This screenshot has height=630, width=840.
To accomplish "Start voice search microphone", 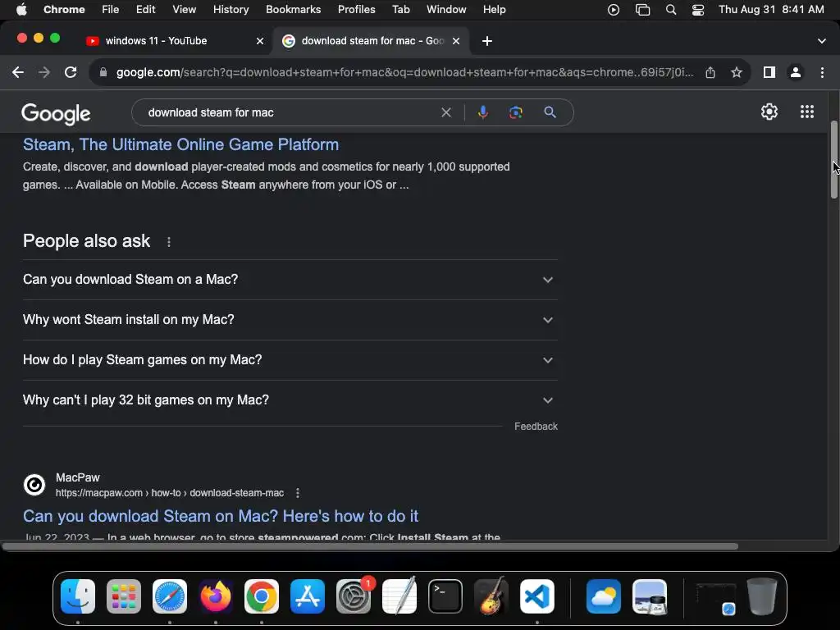I will tap(482, 112).
